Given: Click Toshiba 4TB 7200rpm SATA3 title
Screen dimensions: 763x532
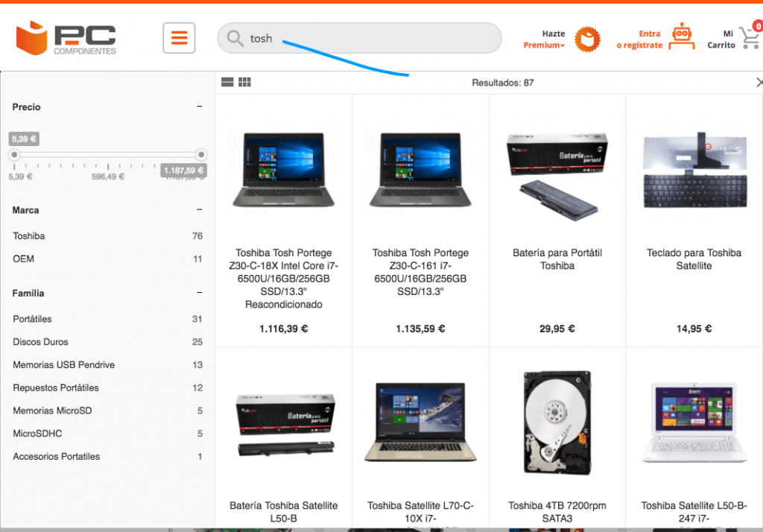Looking at the screenshot, I should [x=557, y=512].
